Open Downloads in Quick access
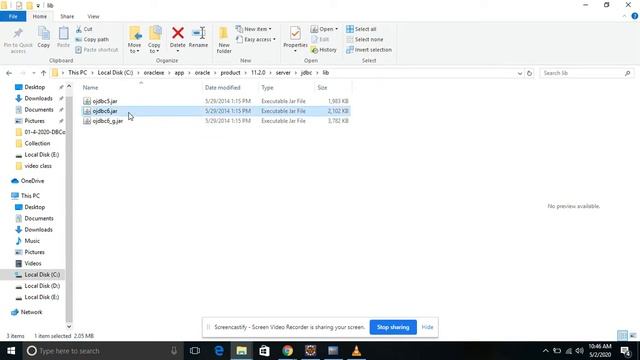The width and height of the screenshot is (640, 360). pyautogui.click(x=38, y=98)
